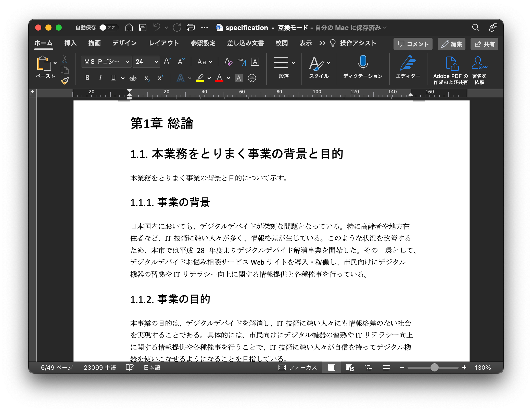Click the 6/49 page indicator
The height and width of the screenshot is (411, 532).
click(x=57, y=367)
